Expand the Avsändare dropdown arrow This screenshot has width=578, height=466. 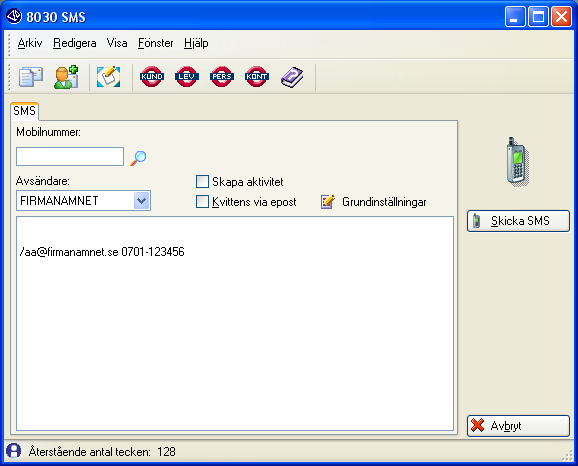pyautogui.click(x=142, y=201)
